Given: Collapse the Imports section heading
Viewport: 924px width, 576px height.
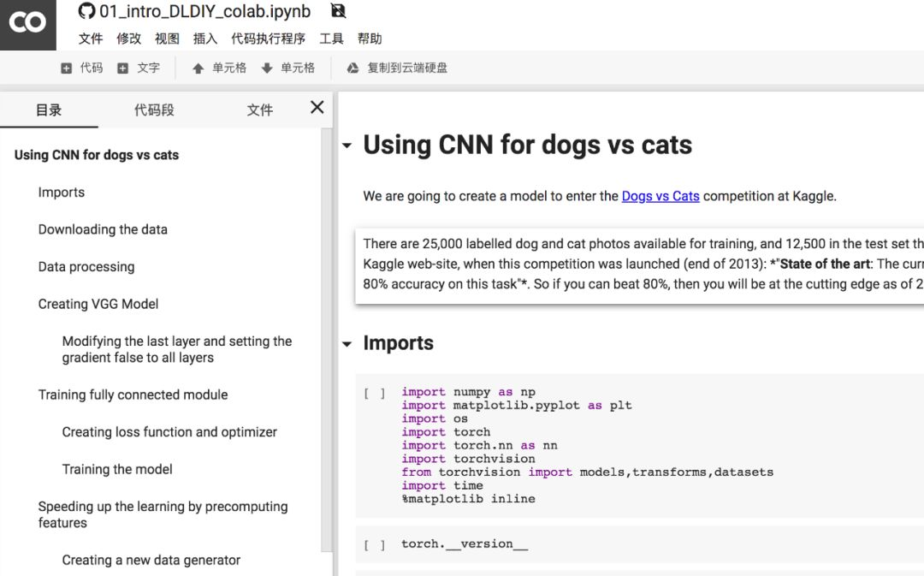Looking at the screenshot, I should click(x=346, y=344).
